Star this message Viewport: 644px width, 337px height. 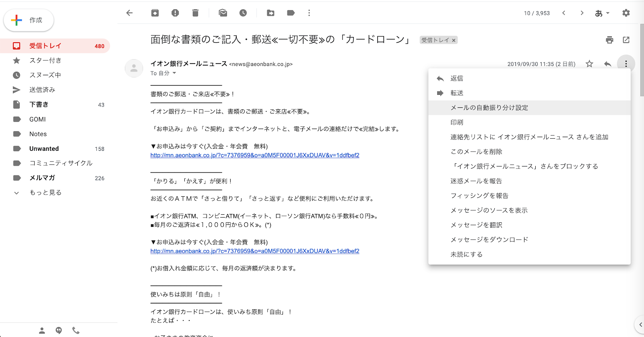point(589,64)
